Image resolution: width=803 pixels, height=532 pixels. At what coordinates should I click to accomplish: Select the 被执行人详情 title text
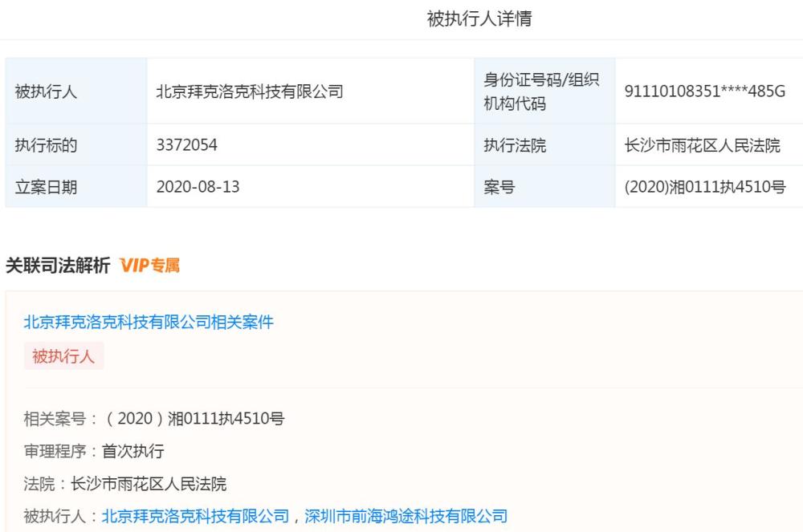[479, 19]
